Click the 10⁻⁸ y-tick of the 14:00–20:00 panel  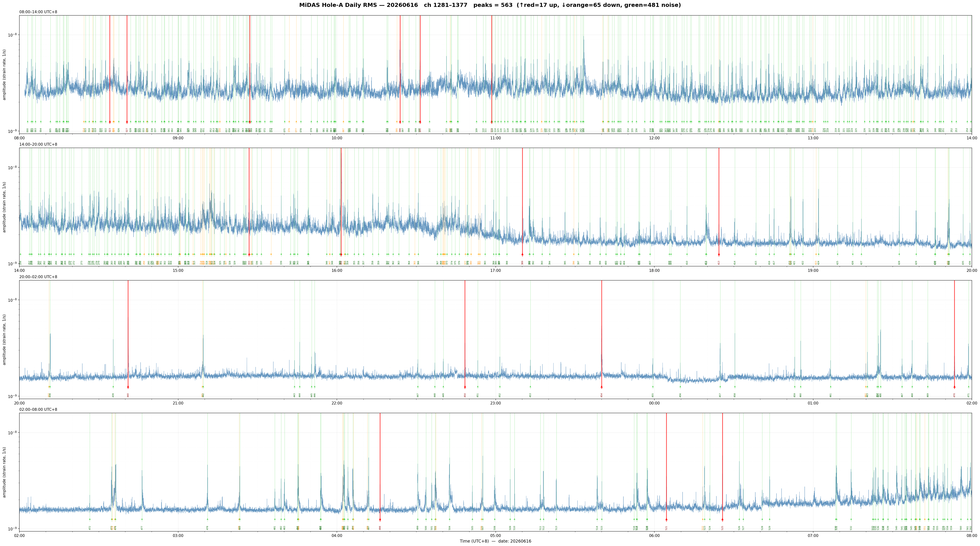coord(12,167)
